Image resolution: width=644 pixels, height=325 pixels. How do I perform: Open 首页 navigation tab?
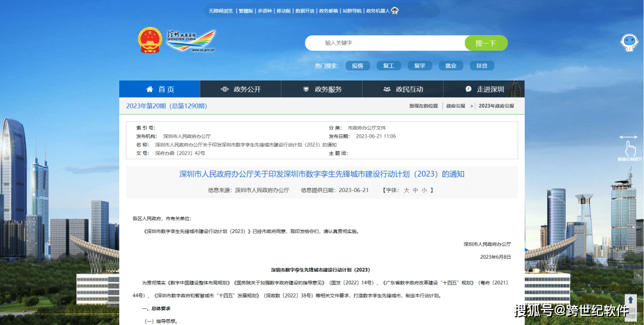(160, 89)
